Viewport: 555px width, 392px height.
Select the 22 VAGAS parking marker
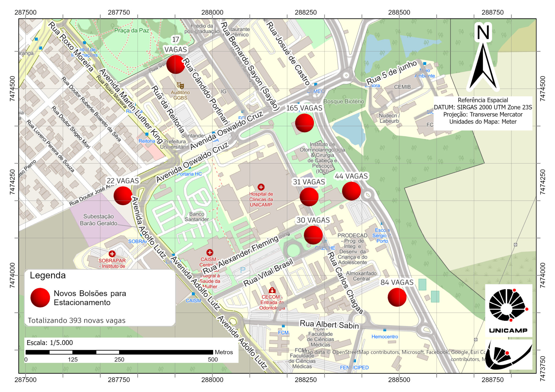tap(123, 196)
